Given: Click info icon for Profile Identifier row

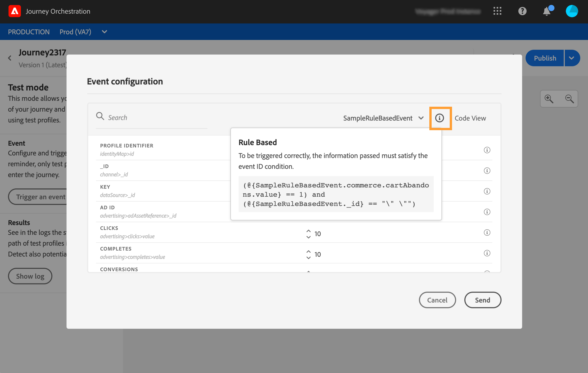Looking at the screenshot, I should pos(487,150).
